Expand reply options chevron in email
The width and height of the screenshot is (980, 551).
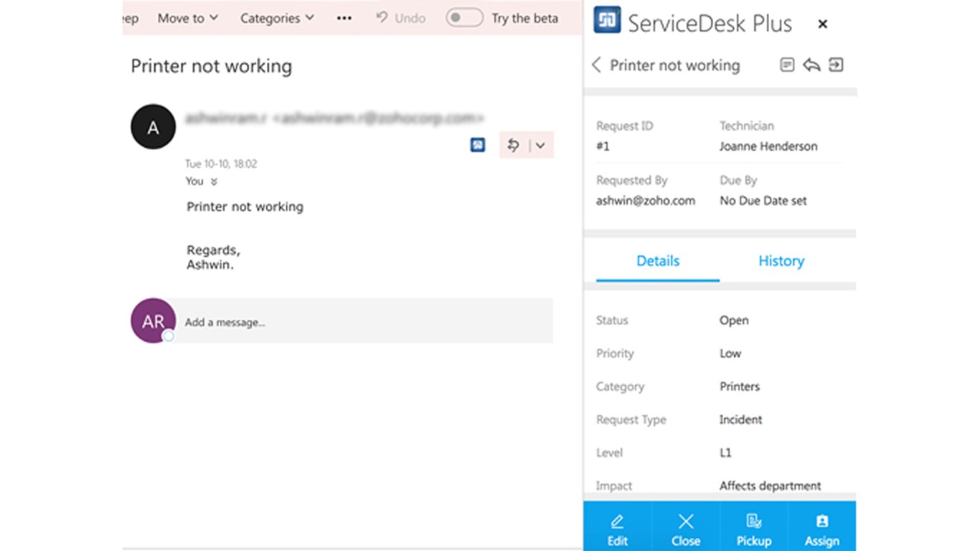(541, 146)
